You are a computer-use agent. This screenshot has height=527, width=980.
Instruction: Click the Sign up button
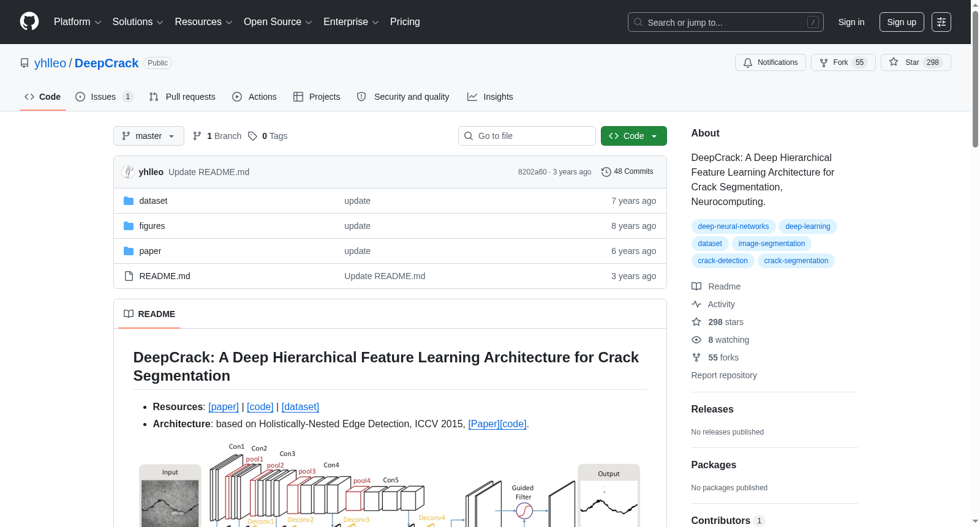tap(902, 22)
